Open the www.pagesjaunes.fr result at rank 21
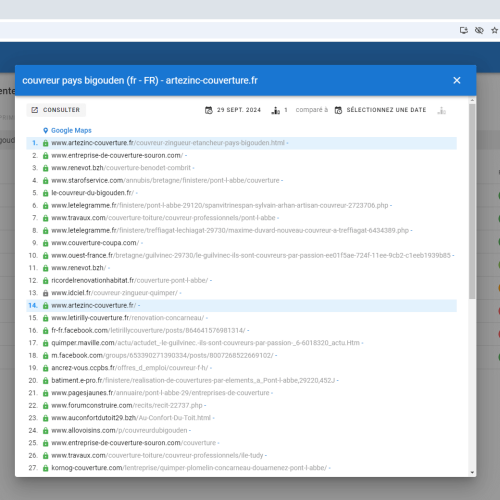 (160, 393)
